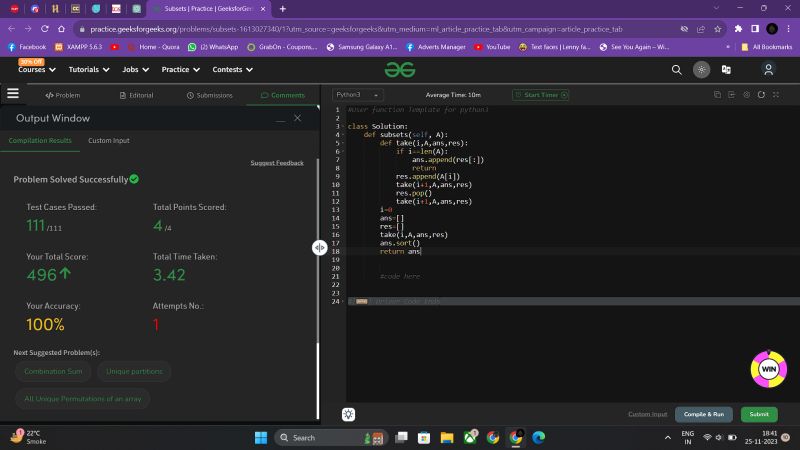Screen dimensions: 800x450
Task: Switch to the Editorial tab
Action: (136, 95)
